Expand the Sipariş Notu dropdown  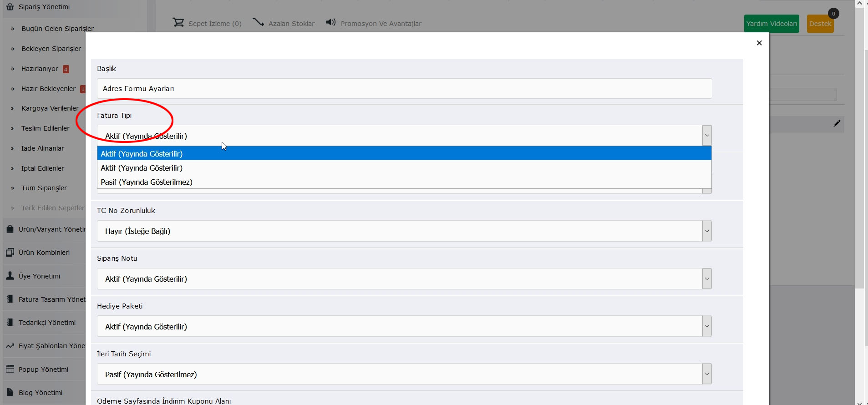pos(404,279)
